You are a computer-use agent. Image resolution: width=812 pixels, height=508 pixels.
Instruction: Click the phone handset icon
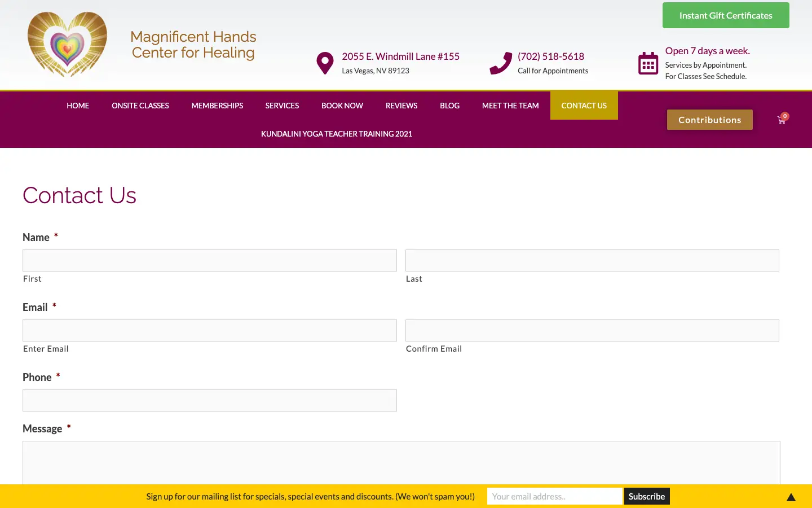pos(500,63)
